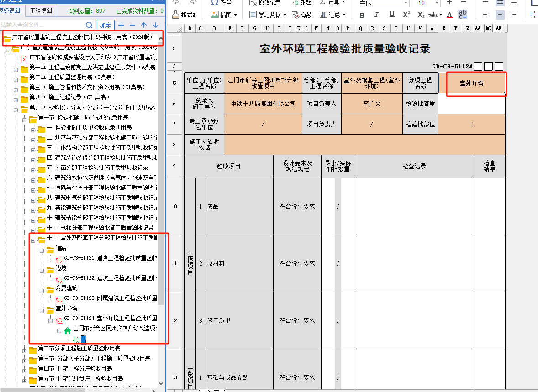Switch to the 模板视图 tab

(x=10, y=10)
